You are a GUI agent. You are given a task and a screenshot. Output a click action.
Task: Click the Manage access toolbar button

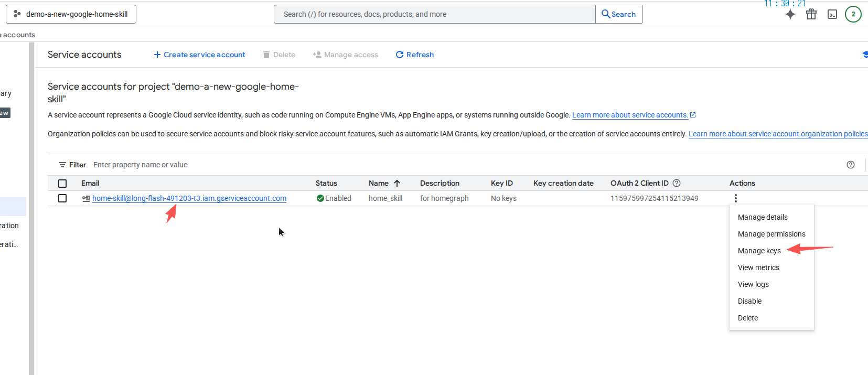click(345, 55)
